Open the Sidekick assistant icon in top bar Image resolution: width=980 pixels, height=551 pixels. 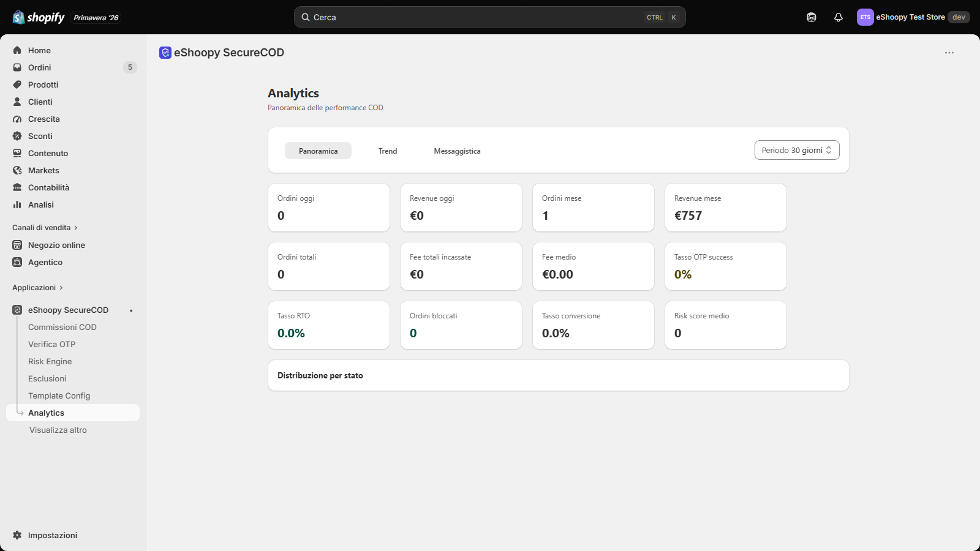pos(812,17)
